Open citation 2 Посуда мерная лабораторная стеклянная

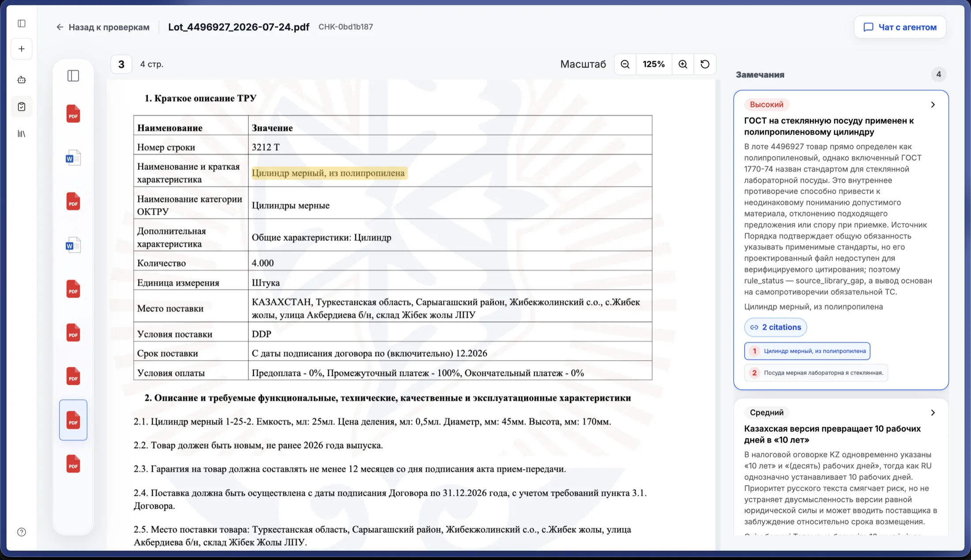(816, 373)
